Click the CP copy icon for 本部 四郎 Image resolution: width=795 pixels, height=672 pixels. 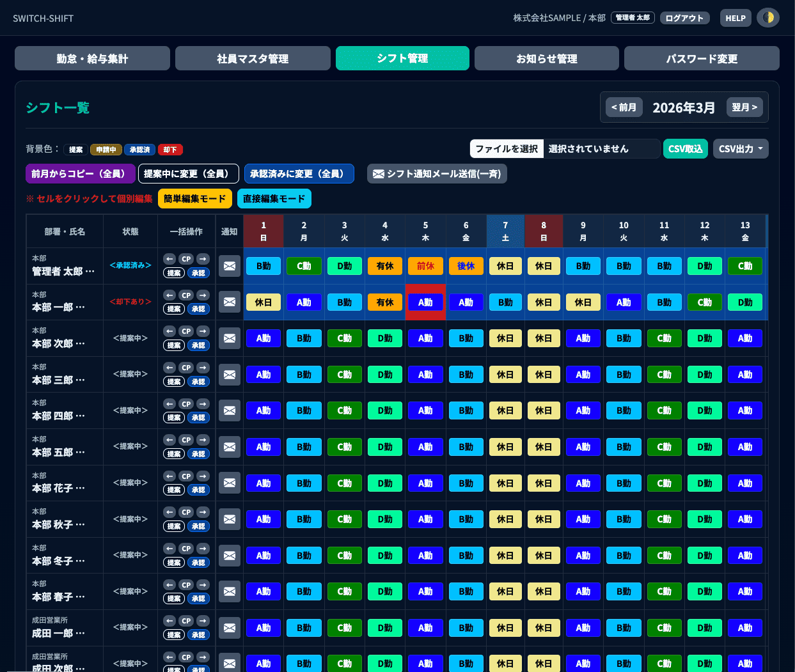(186, 403)
